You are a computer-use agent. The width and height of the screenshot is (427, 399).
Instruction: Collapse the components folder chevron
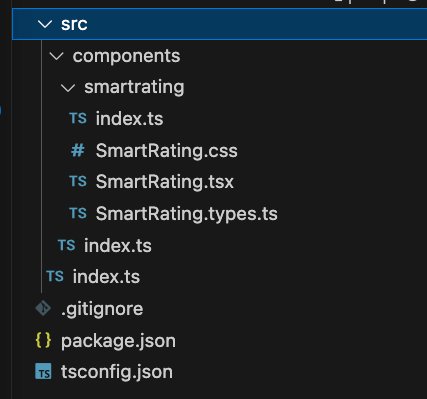pyautogui.click(x=56, y=56)
